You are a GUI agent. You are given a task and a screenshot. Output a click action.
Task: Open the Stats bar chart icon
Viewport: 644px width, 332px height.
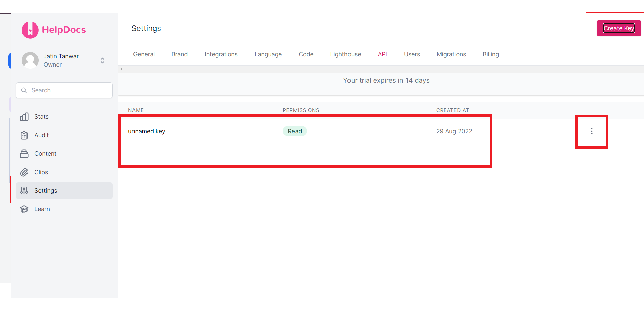(24, 117)
